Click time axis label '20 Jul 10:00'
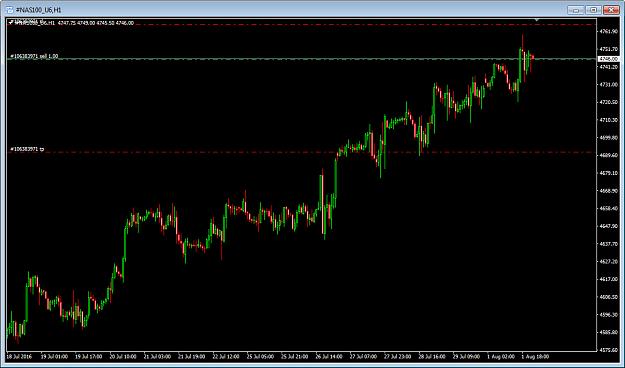Screen dimensions: 625x368 [123, 356]
